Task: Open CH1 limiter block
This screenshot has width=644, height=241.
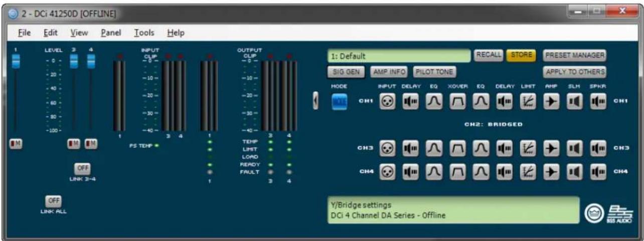Action: [x=528, y=101]
